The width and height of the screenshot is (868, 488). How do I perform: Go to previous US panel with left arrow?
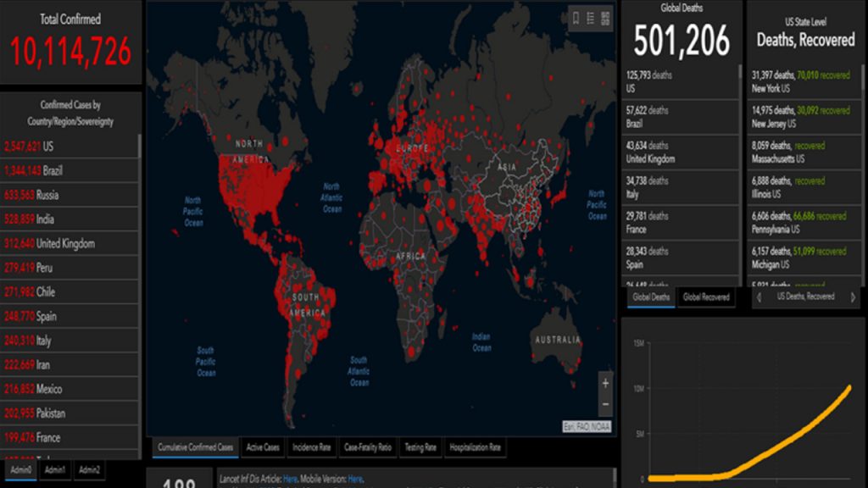click(x=759, y=297)
